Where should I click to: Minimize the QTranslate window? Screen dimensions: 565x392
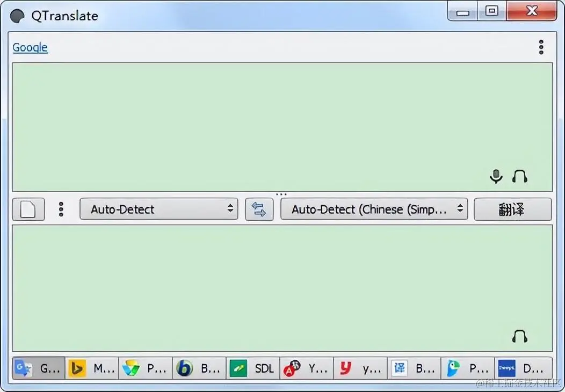[462, 11]
